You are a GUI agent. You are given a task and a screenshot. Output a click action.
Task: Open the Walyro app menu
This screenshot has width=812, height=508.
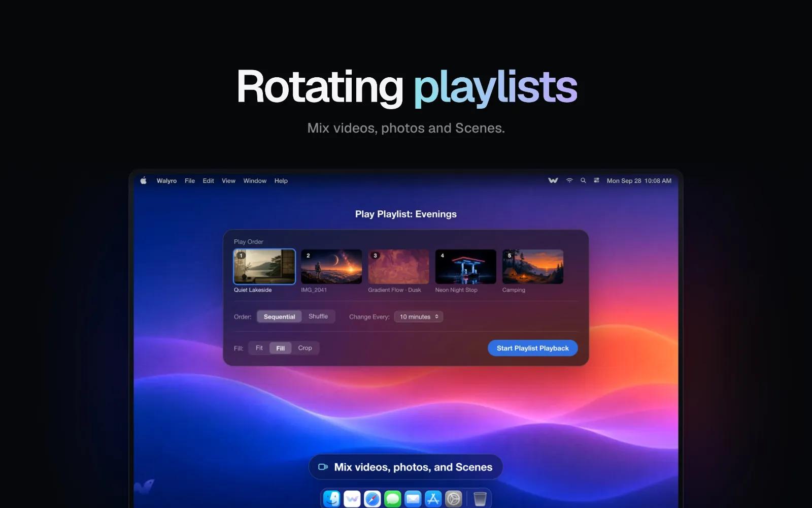pos(166,181)
